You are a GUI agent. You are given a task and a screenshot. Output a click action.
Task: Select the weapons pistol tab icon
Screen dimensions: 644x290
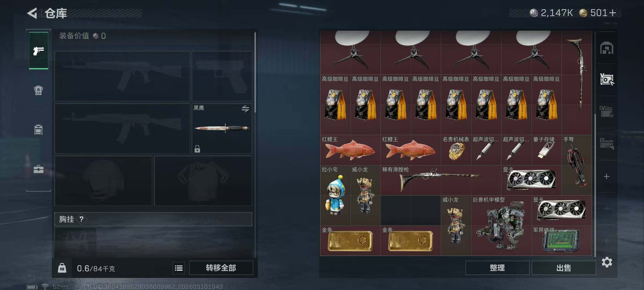point(38,51)
